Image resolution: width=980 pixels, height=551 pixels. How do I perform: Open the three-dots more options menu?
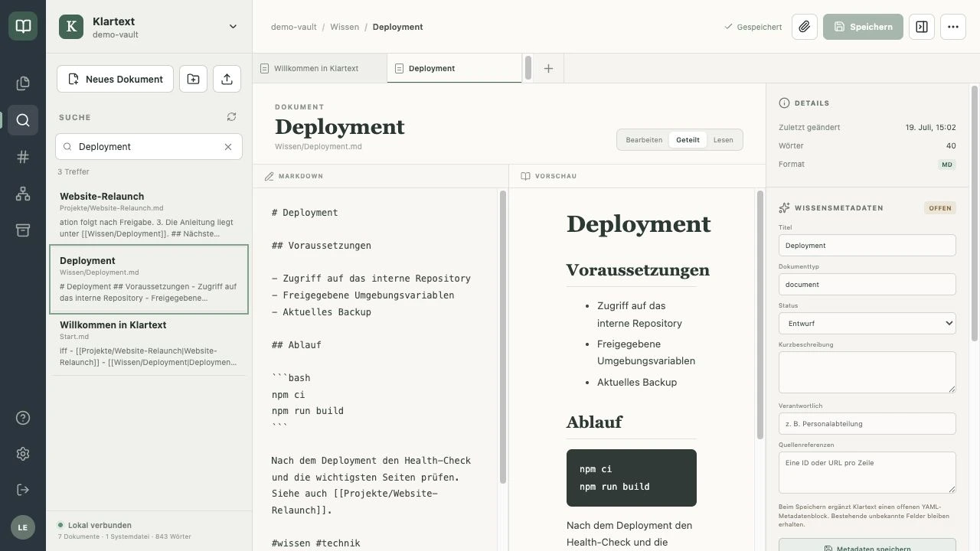pyautogui.click(x=952, y=27)
